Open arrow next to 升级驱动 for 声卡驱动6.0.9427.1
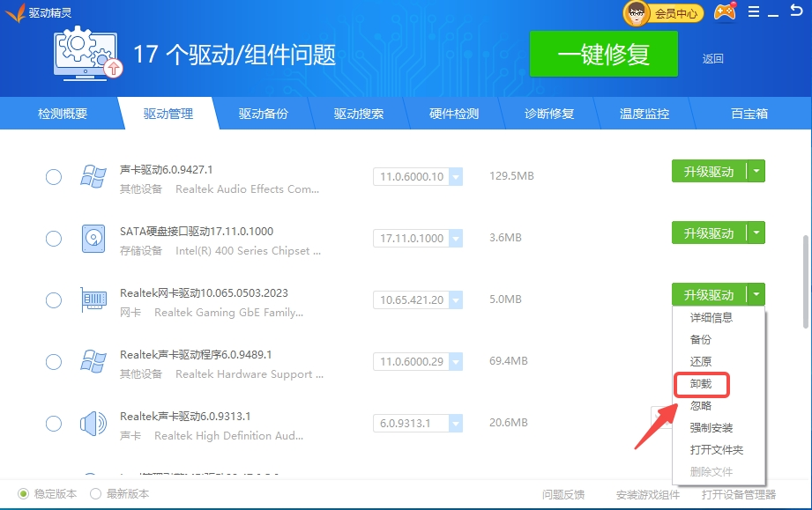 pos(756,172)
